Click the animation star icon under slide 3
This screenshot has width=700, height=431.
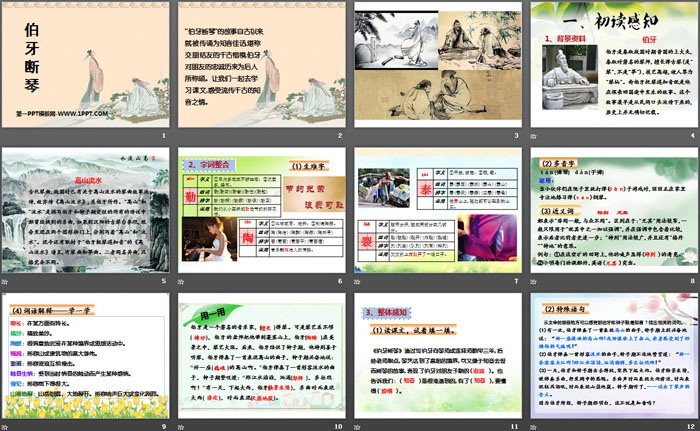click(359, 137)
